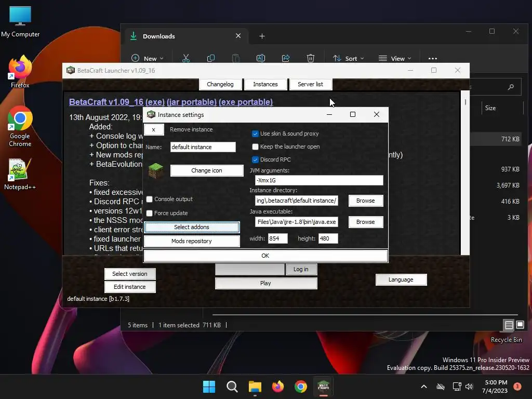The width and height of the screenshot is (532, 399).
Task: Click Delete trash icon in Downloads toolbar
Action: pyautogui.click(x=311, y=58)
